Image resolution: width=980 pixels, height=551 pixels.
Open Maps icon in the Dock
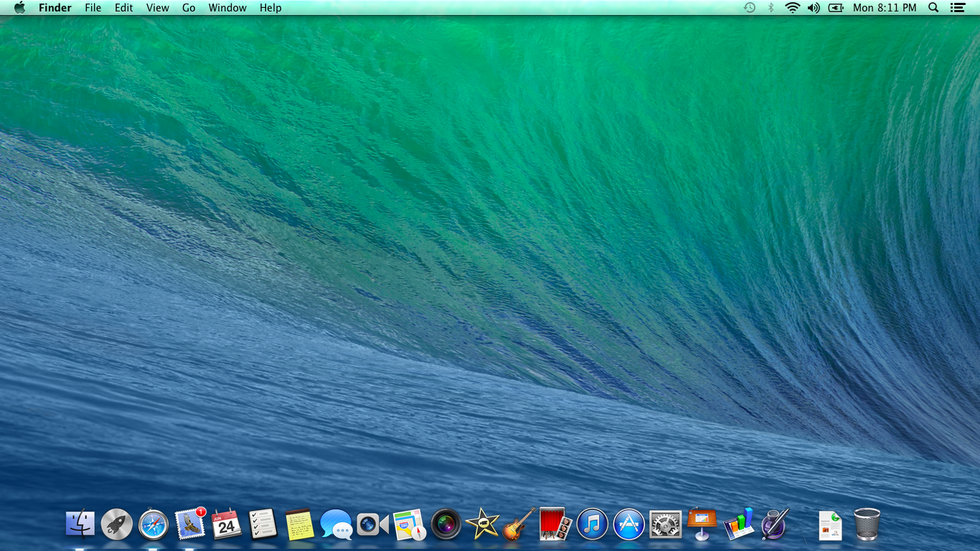(410, 524)
